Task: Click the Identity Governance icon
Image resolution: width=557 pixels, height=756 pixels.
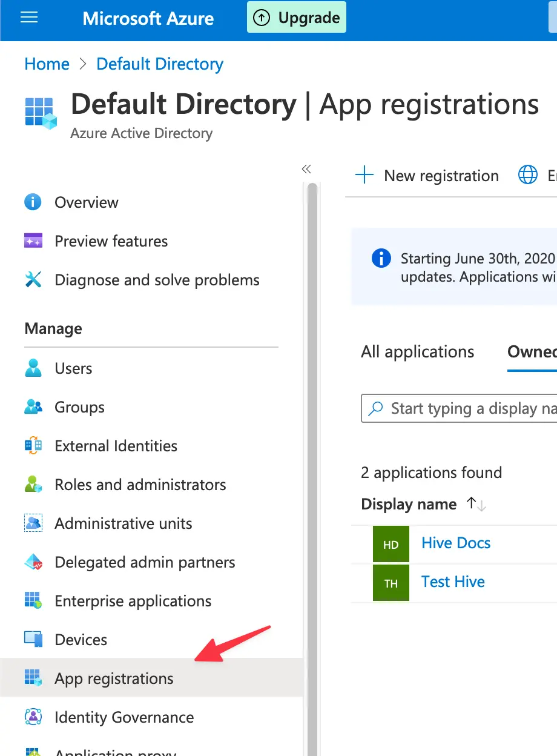Action: (x=33, y=717)
